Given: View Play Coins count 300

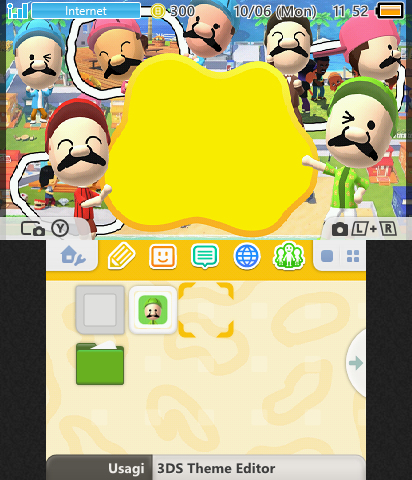Looking at the screenshot, I should (x=173, y=11).
